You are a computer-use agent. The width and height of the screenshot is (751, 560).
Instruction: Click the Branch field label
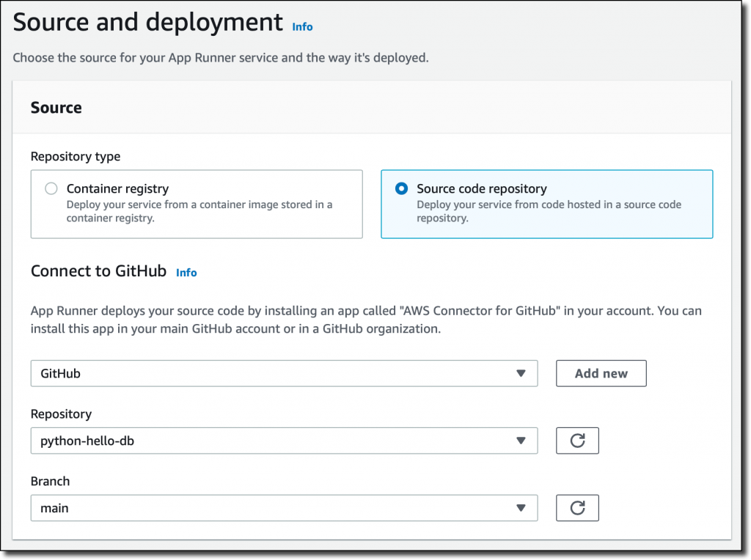click(x=51, y=481)
